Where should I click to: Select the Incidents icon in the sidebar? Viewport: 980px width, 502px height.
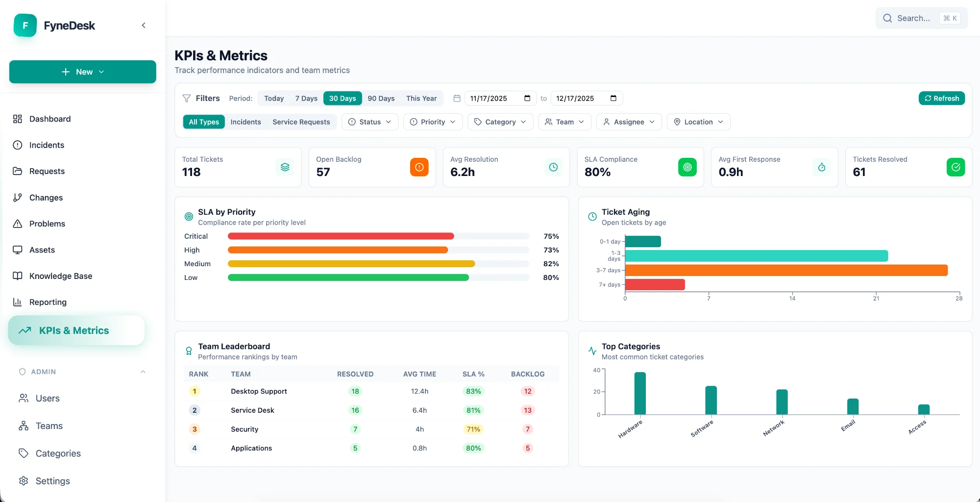pyautogui.click(x=18, y=145)
